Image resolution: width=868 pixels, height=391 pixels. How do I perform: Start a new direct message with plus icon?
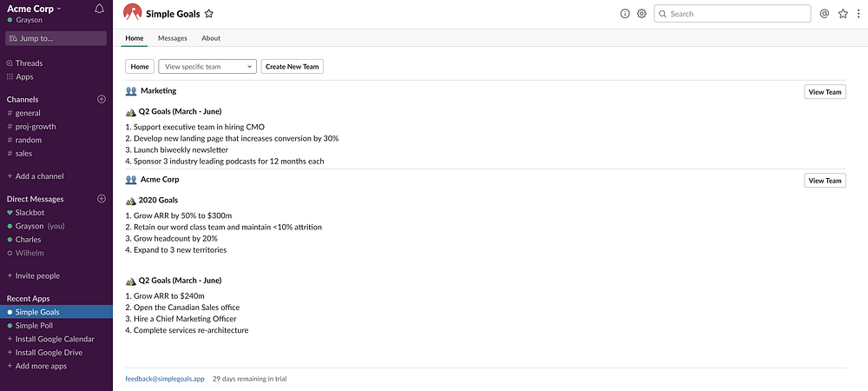coord(102,199)
